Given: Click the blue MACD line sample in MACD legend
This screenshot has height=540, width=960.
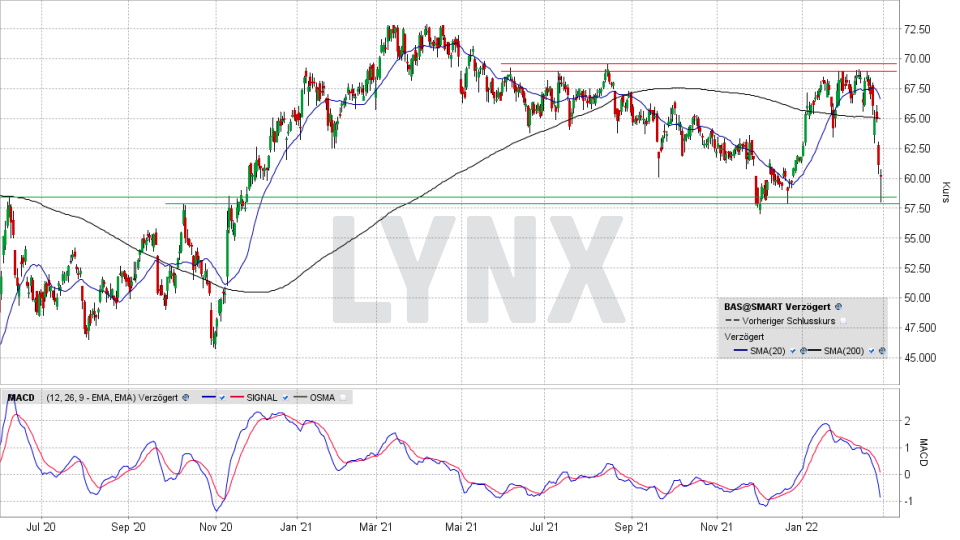Looking at the screenshot, I should tap(209, 397).
